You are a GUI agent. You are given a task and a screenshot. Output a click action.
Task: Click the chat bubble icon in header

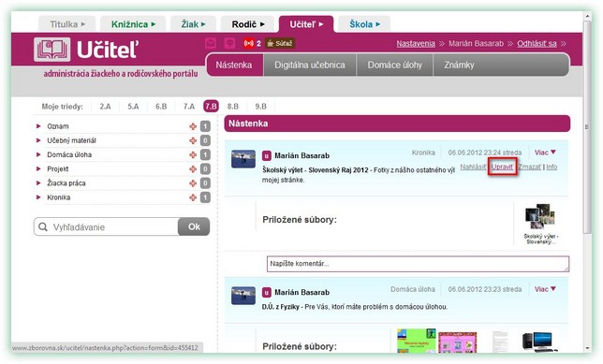click(229, 43)
